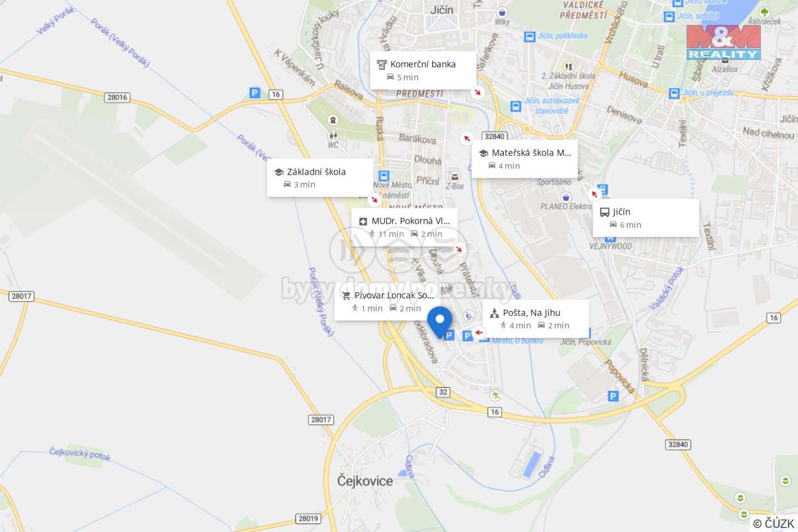Click red arrow marker beside Komerční banka
This screenshot has width=798, height=532.
(x=478, y=93)
